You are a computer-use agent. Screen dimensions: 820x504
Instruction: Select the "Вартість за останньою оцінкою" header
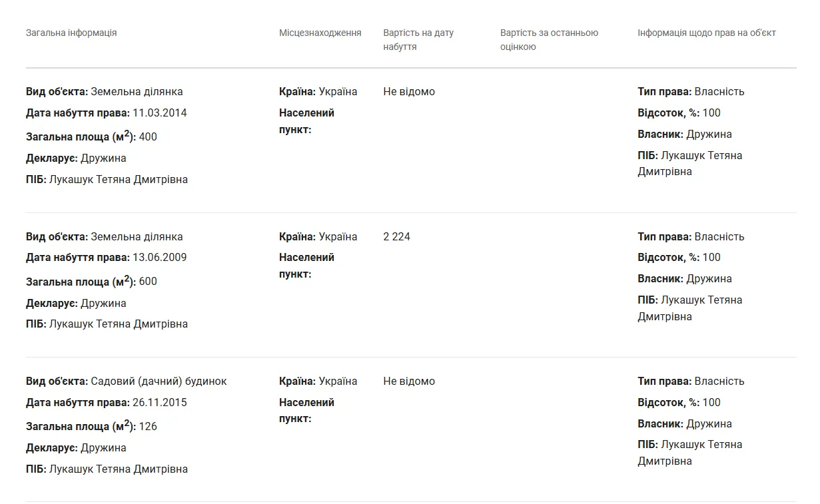point(549,39)
